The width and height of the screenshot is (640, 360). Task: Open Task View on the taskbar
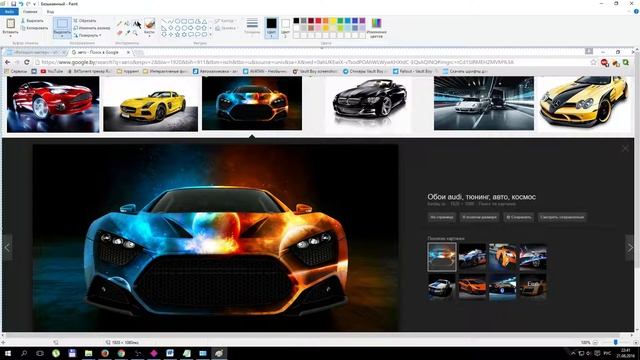(40, 353)
